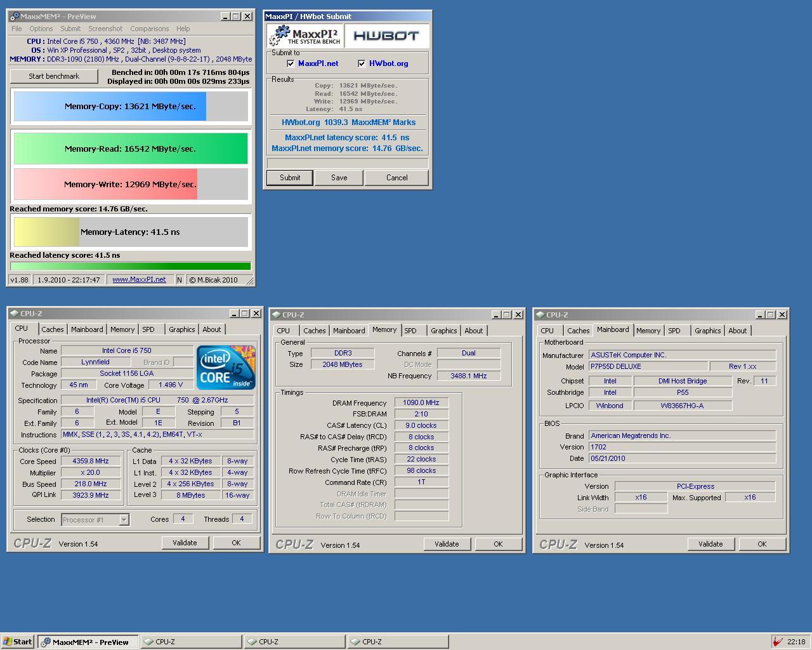Click the green benchmark progress bar
The height and width of the screenshot is (650, 812).
point(131,266)
